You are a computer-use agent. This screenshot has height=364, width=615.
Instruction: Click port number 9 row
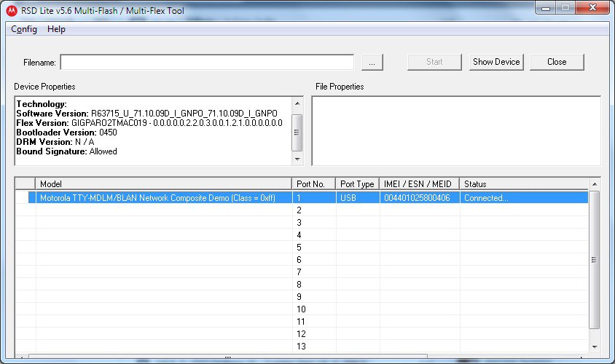click(302, 296)
